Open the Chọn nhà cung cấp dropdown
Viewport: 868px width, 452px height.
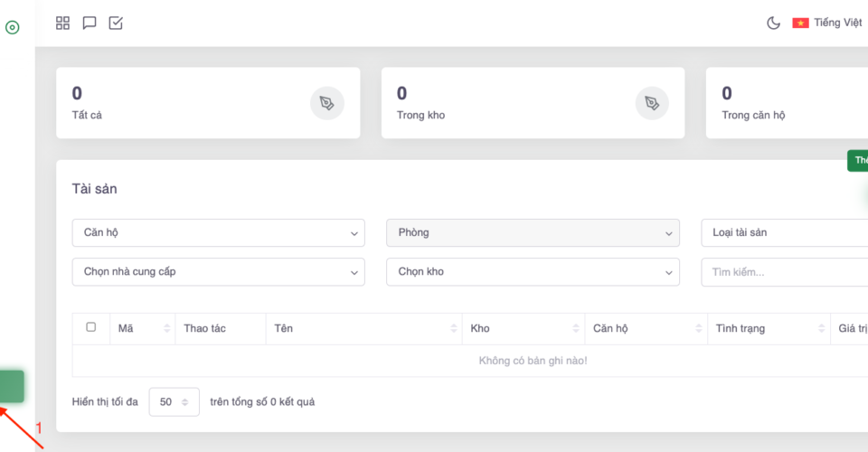point(218,271)
